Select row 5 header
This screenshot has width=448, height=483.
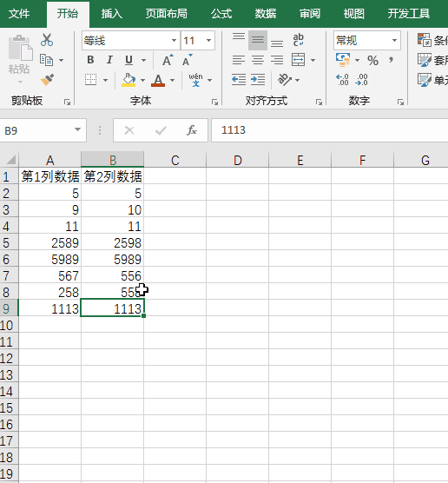click(x=10, y=242)
